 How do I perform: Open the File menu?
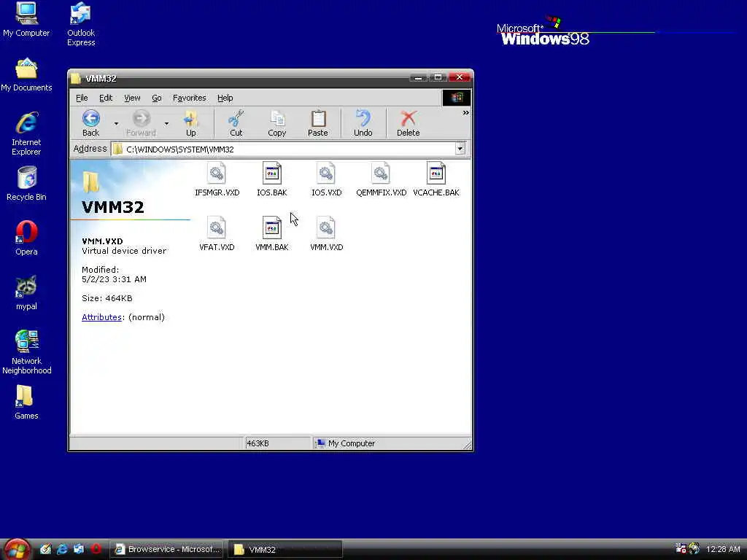[82, 98]
